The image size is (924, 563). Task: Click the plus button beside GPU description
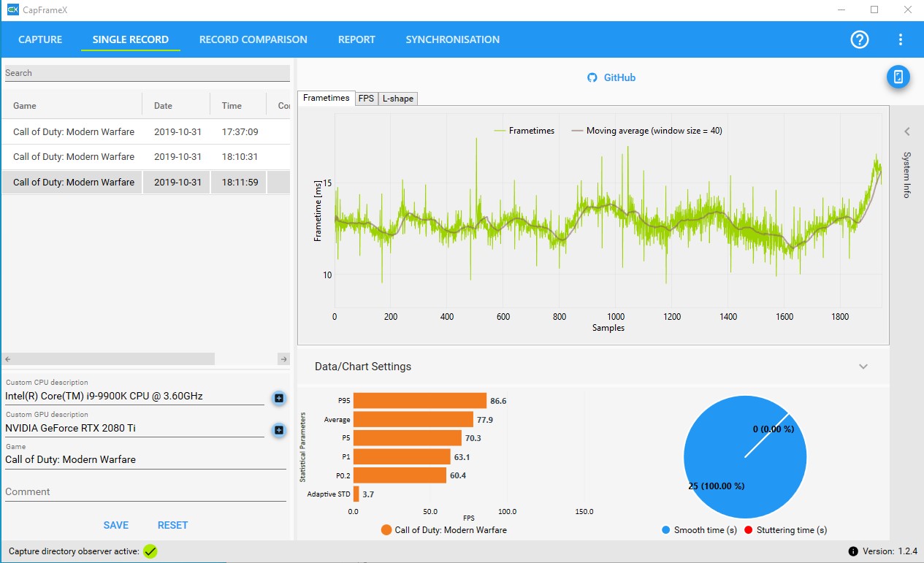[279, 430]
